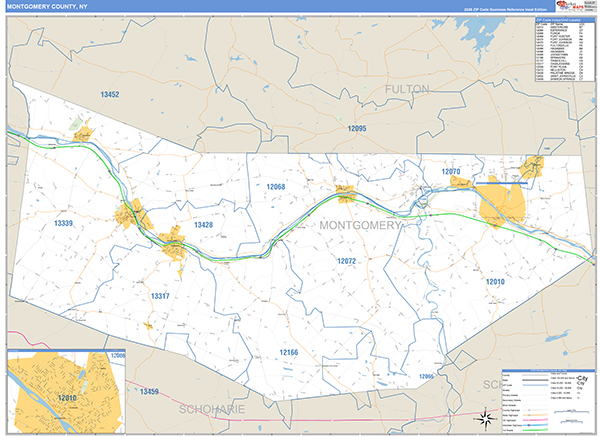Click the MONTGOMERY county name
The width and height of the screenshot is (600, 436).
[360, 225]
